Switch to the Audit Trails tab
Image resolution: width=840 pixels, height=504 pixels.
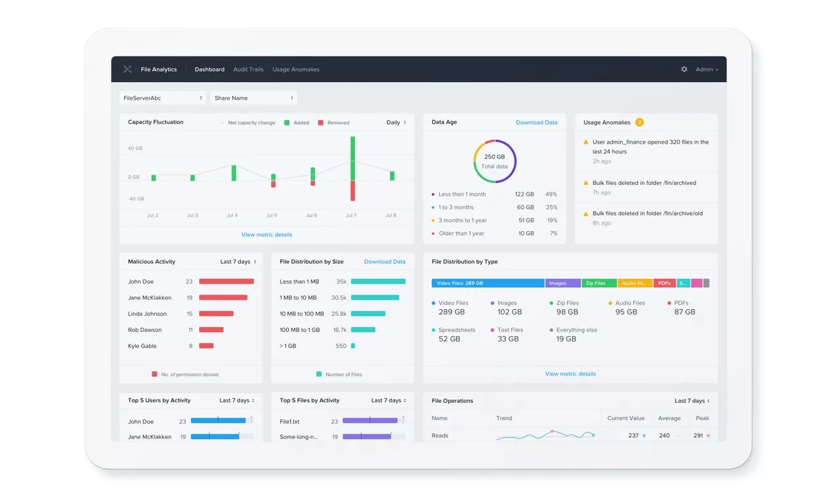248,69
